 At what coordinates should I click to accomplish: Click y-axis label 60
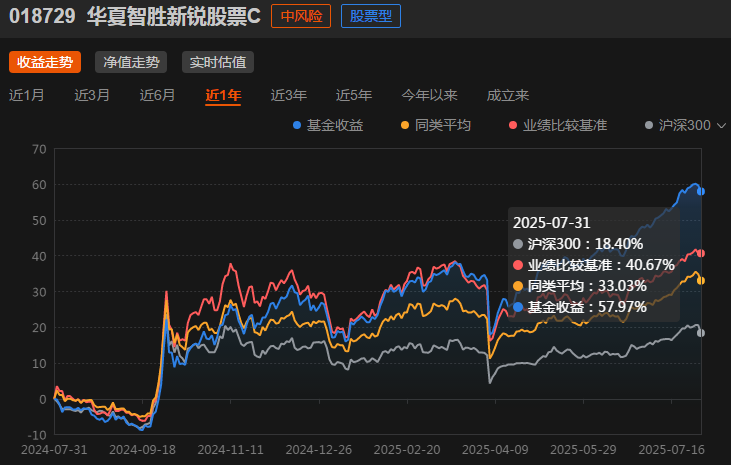(39, 185)
